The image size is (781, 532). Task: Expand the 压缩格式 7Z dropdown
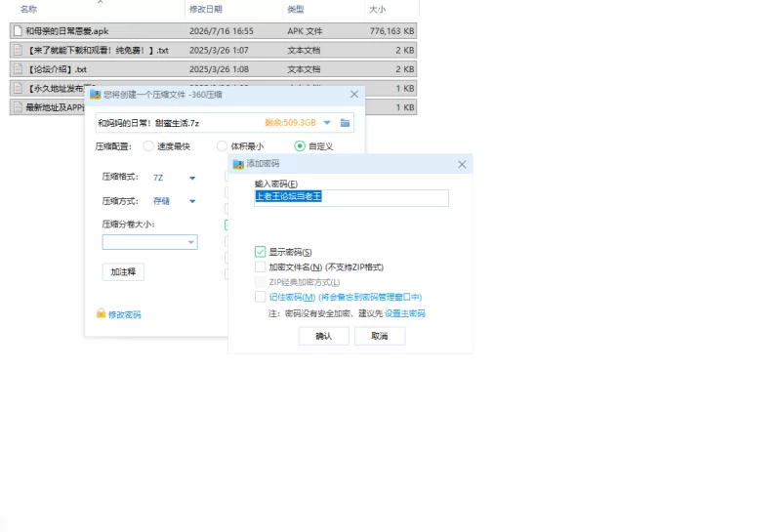coord(192,178)
